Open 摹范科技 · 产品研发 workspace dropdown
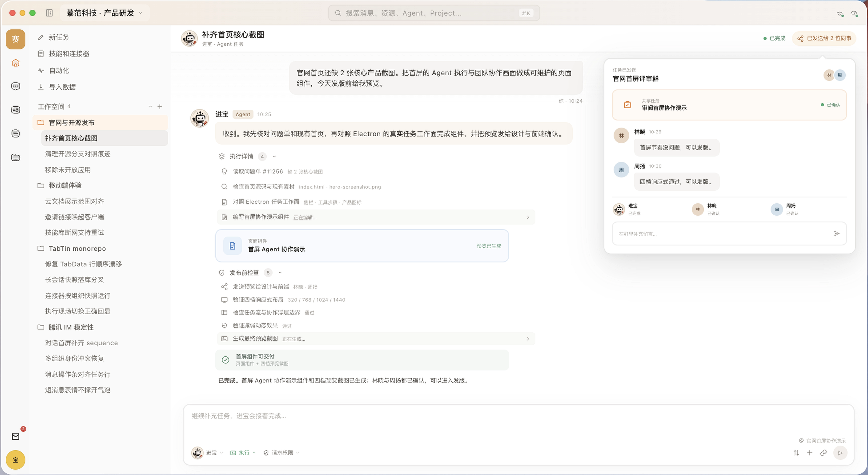 coord(104,13)
